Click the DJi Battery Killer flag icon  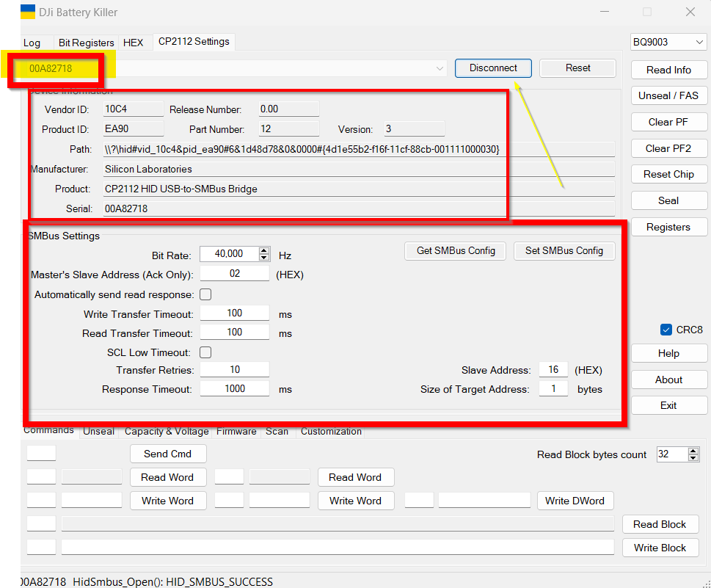pos(28,12)
